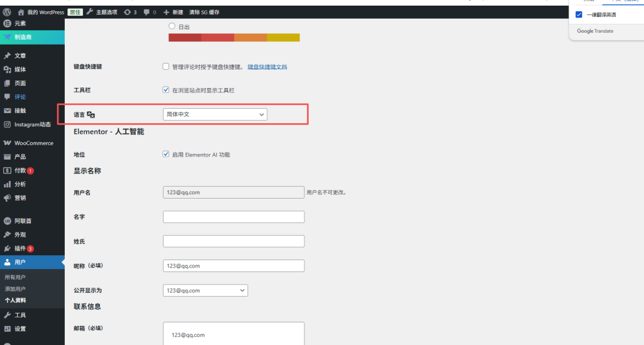This screenshot has height=345, width=644.
Task: Click the 姓氏 last name input field
Action: 234,241
